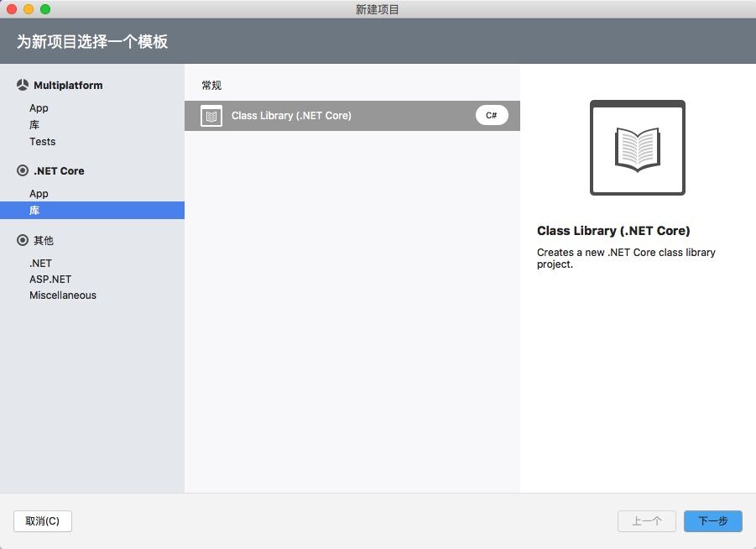This screenshot has height=549, width=756.
Task: Click the 取消(C) cancel button
Action: click(x=43, y=521)
